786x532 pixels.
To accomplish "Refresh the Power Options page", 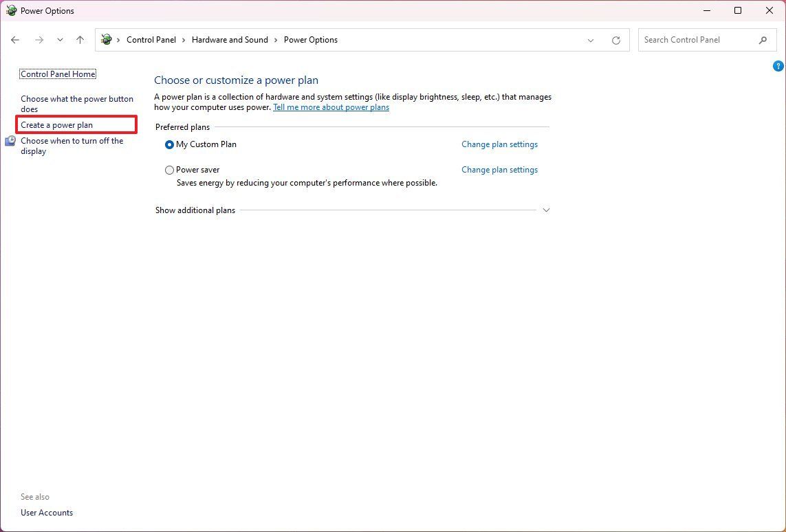I will [x=615, y=40].
